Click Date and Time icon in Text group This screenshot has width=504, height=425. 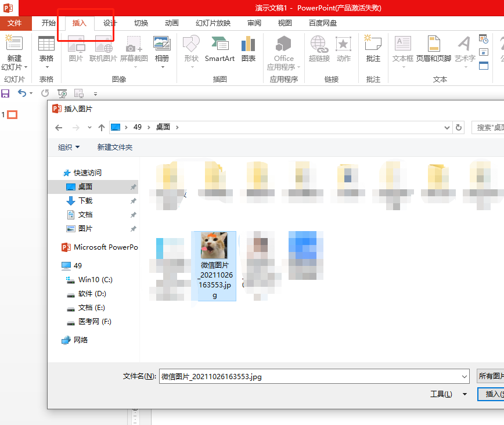click(x=484, y=39)
